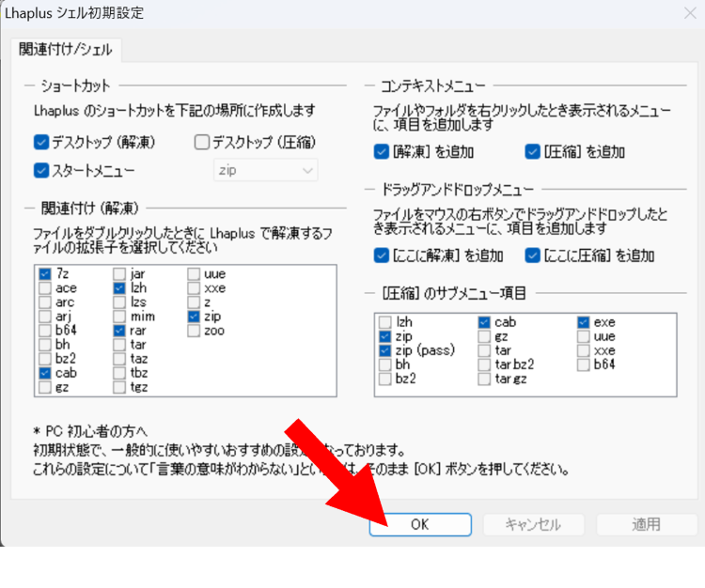Check bh in the association list

[x=45, y=345]
